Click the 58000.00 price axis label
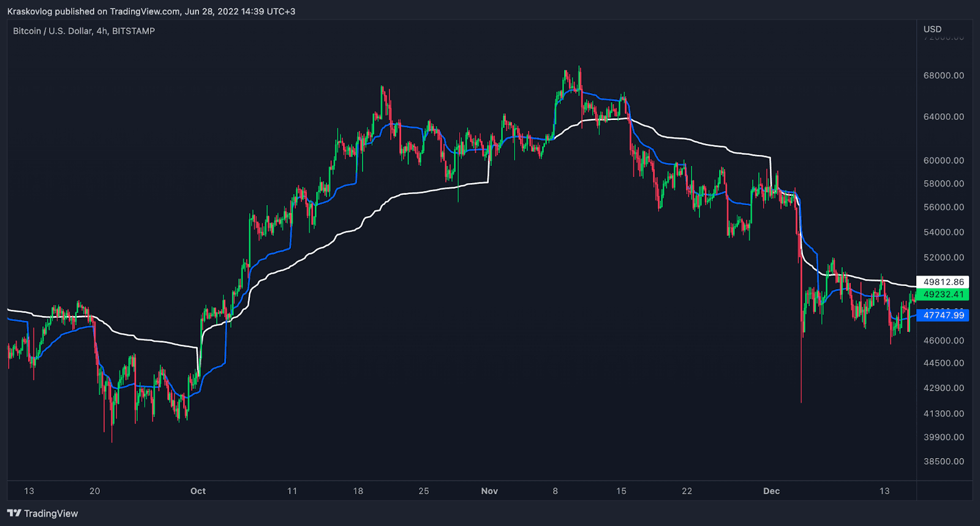This screenshot has height=526, width=980. [944, 184]
